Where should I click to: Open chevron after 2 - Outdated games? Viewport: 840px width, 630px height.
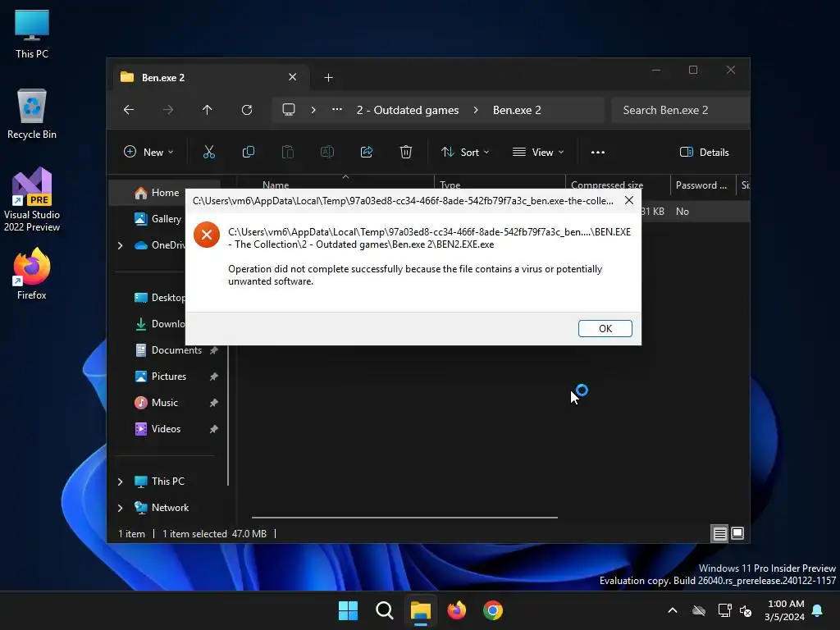tap(476, 110)
